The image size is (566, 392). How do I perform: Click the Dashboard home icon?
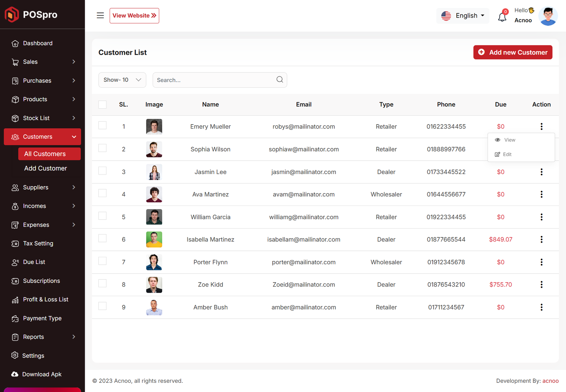(15, 44)
